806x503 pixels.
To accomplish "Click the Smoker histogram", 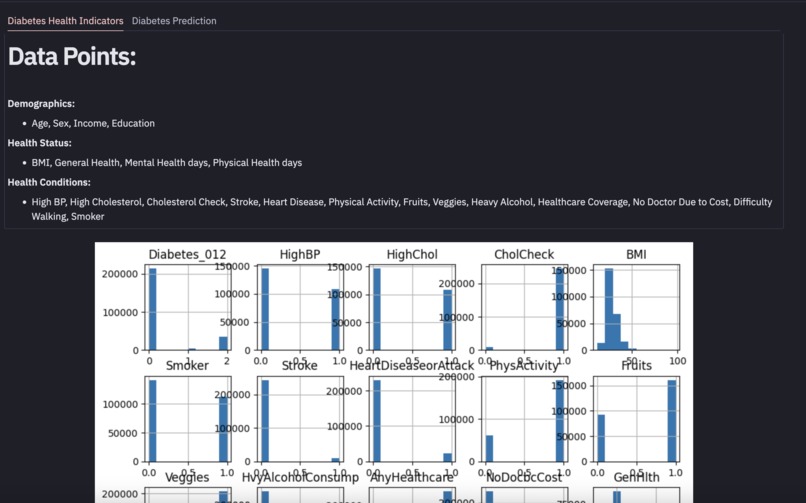I will 188,419.
